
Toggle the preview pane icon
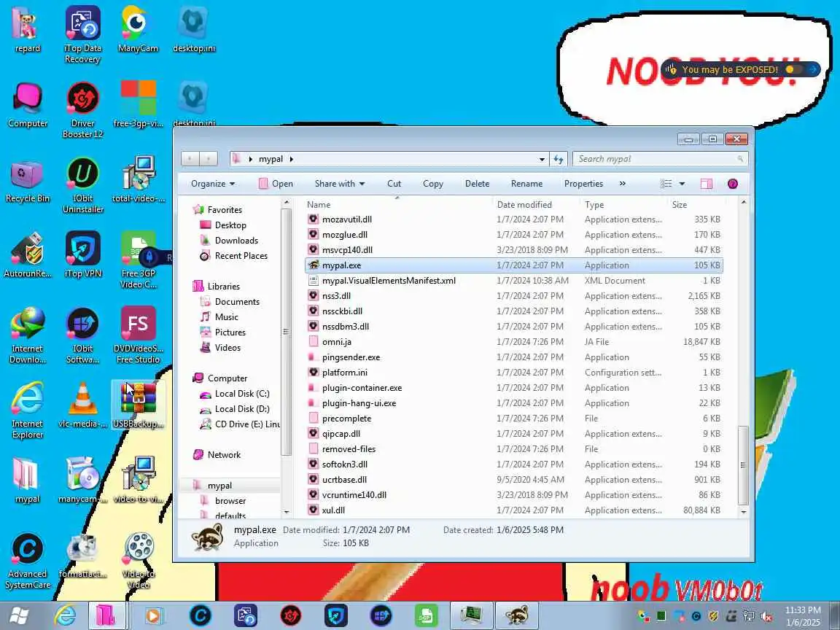pyautogui.click(x=706, y=184)
